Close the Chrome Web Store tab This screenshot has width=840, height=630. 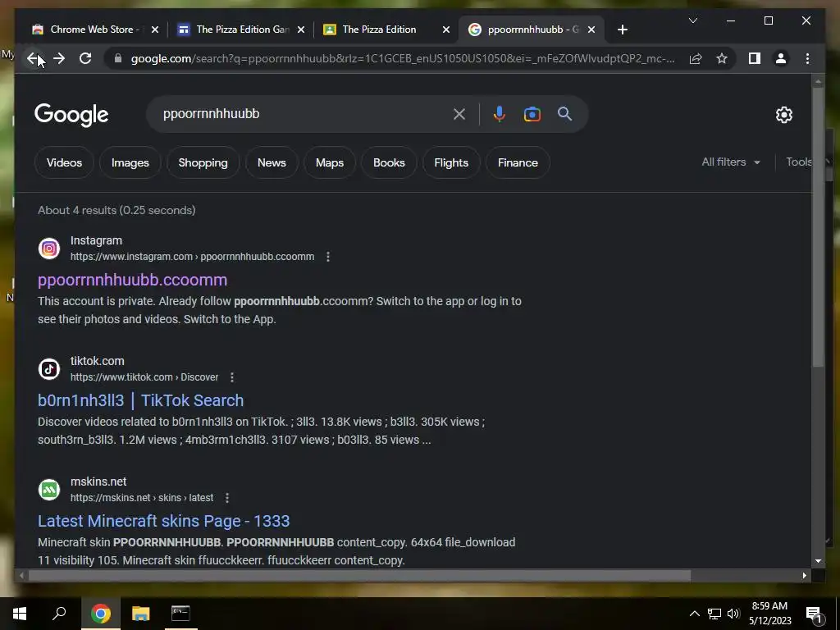pos(155,30)
